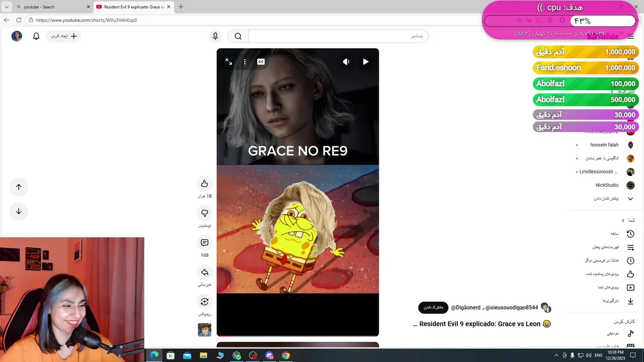Image resolution: width=644 pixels, height=362 pixels.
Task: Open the comments showing 168
Action: (204, 243)
